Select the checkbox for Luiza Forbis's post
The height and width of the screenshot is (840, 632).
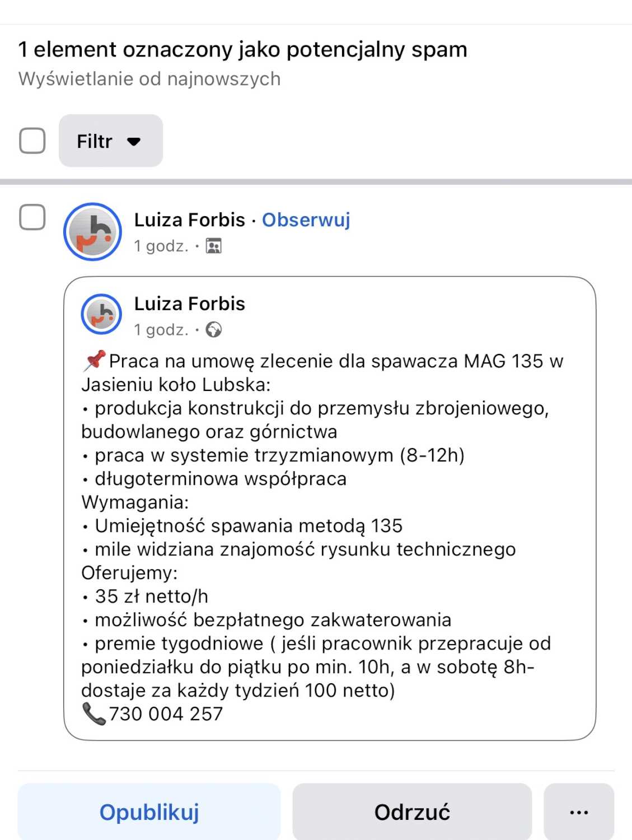click(x=32, y=217)
